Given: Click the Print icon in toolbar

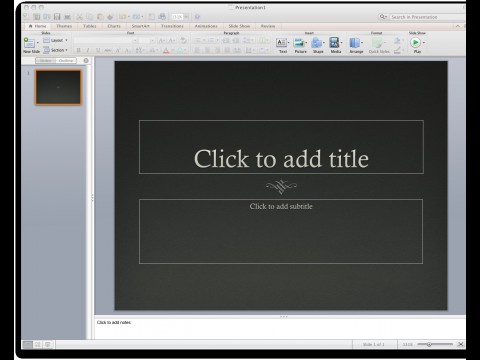Looking at the screenshot, I should tap(67, 17).
